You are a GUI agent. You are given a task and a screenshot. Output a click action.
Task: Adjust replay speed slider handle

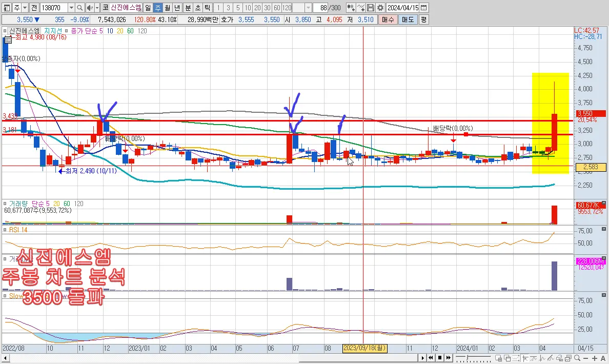click(467, 357)
